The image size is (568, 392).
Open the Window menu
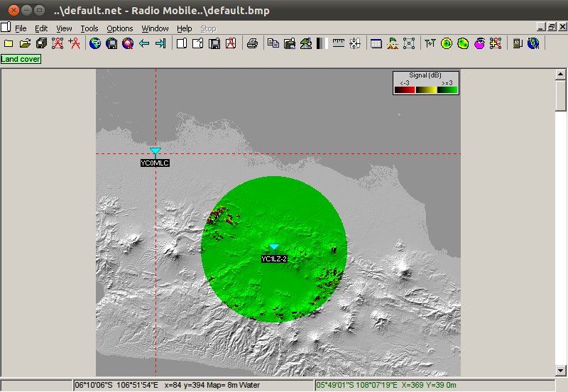point(155,28)
